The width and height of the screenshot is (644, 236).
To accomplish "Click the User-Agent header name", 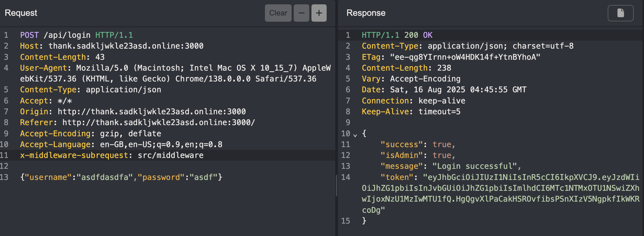I will (x=43, y=68).
